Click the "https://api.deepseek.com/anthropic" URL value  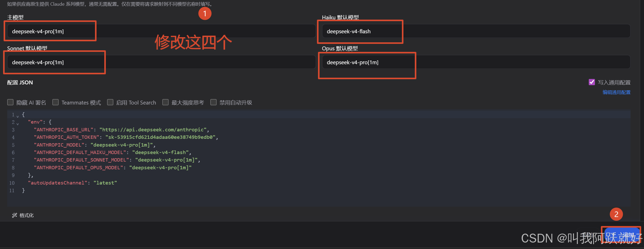[153, 130]
